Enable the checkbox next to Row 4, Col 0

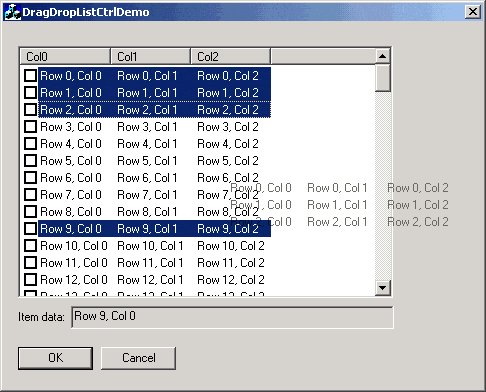point(30,144)
